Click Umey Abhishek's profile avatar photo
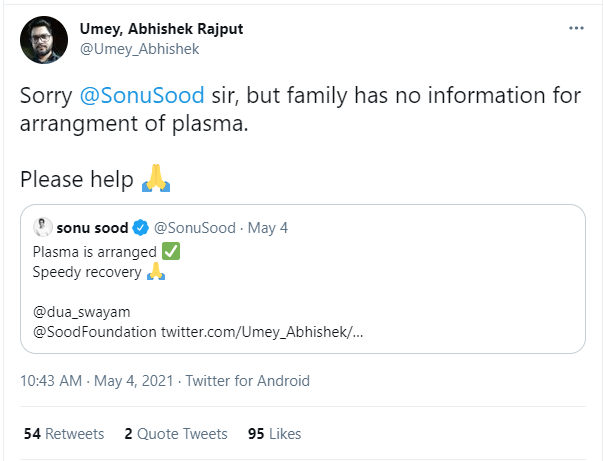The width and height of the screenshot is (604, 461). point(44,40)
